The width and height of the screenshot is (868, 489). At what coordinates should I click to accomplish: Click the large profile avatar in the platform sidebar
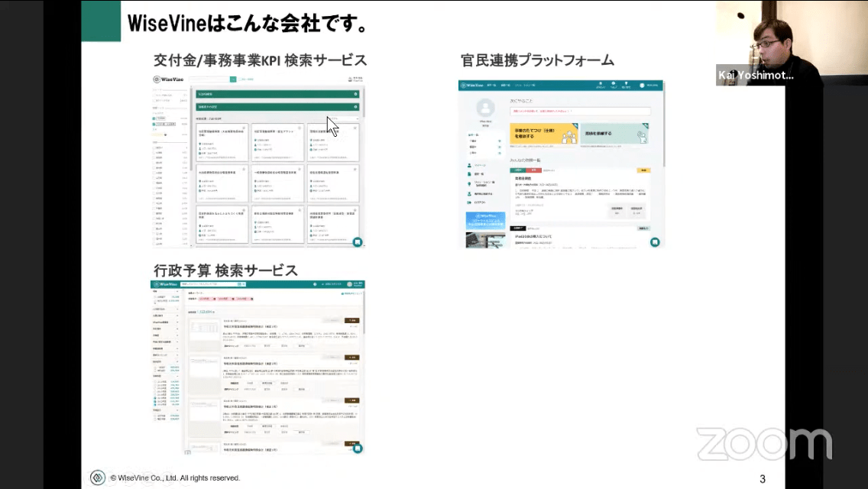485,108
